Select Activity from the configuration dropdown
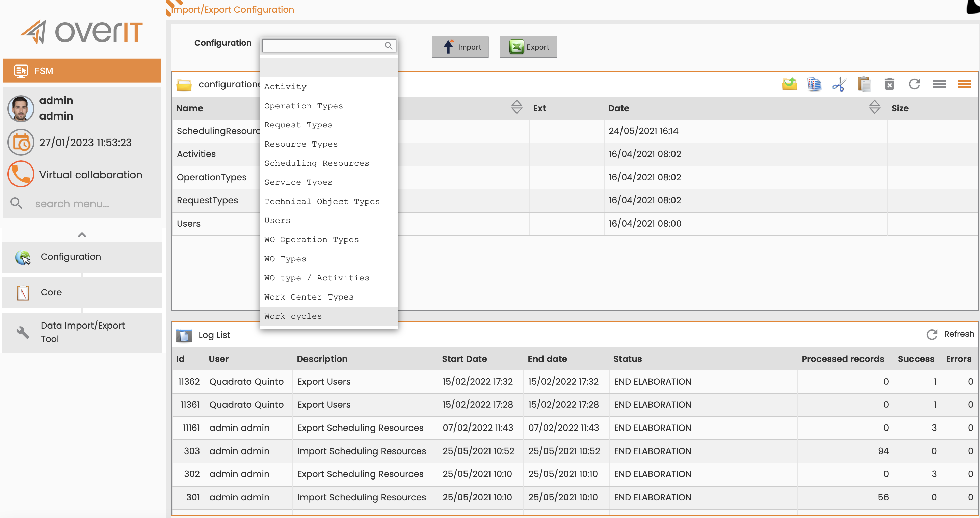The width and height of the screenshot is (980, 518). (x=329, y=87)
